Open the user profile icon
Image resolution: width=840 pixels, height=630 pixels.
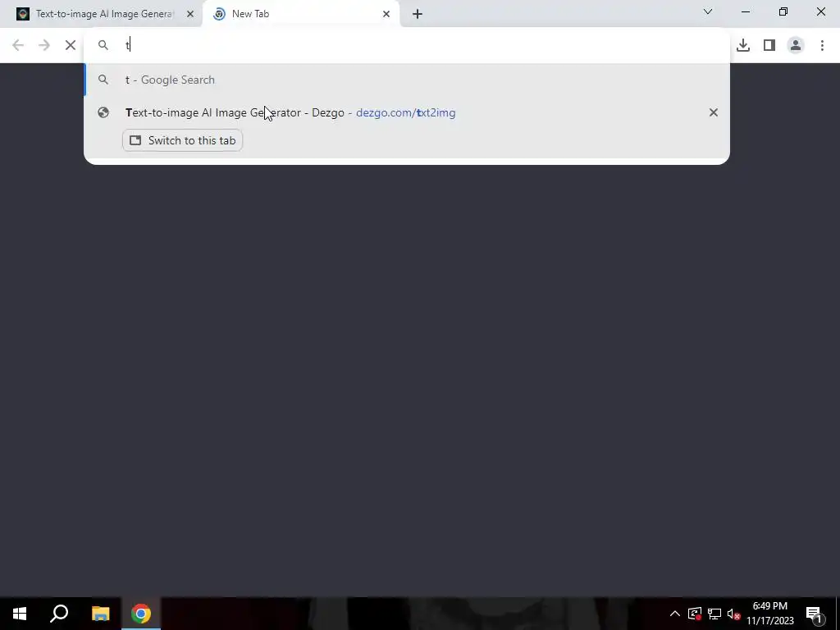(796, 46)
